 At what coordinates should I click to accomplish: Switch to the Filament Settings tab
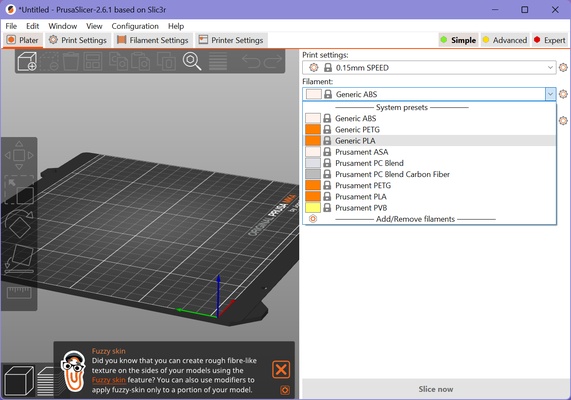pos(153,40)
